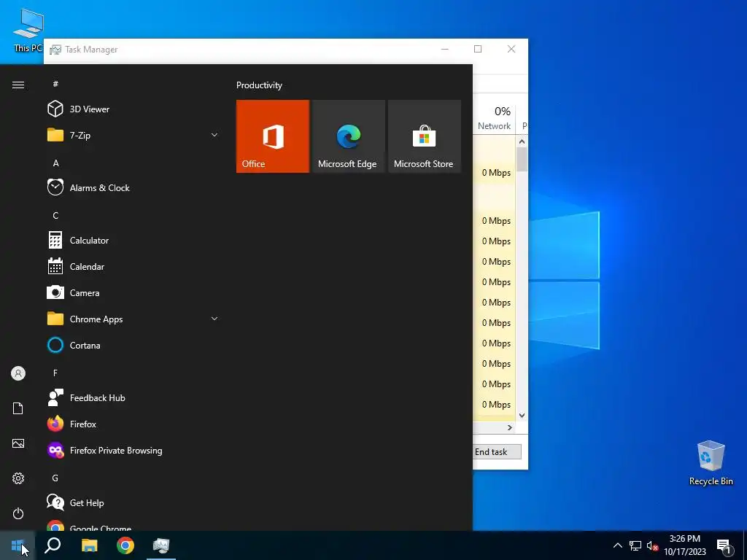This screenshot has height=560, width=747.
Task: Click End task in Task Manager
Action: [497, 452]
